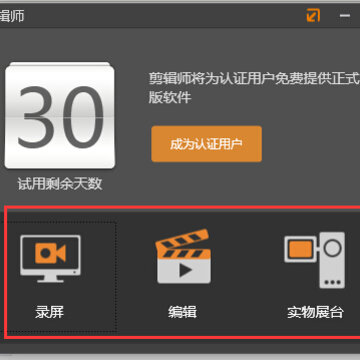The width and height of the screenshot is (360, 360).
Task: Launch the 编辑 clapperboard icon
Action: pos(183,256)
